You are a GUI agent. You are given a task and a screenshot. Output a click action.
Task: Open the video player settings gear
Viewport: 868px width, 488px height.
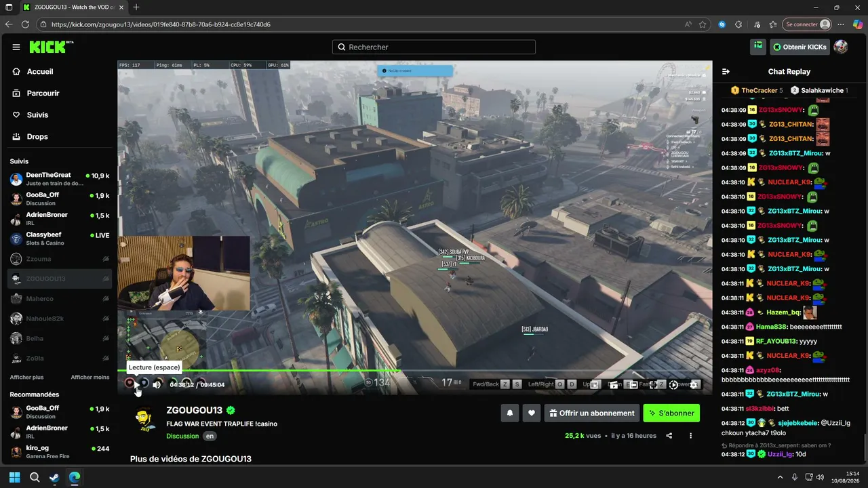pyautogui.click(x=694, y=384)
